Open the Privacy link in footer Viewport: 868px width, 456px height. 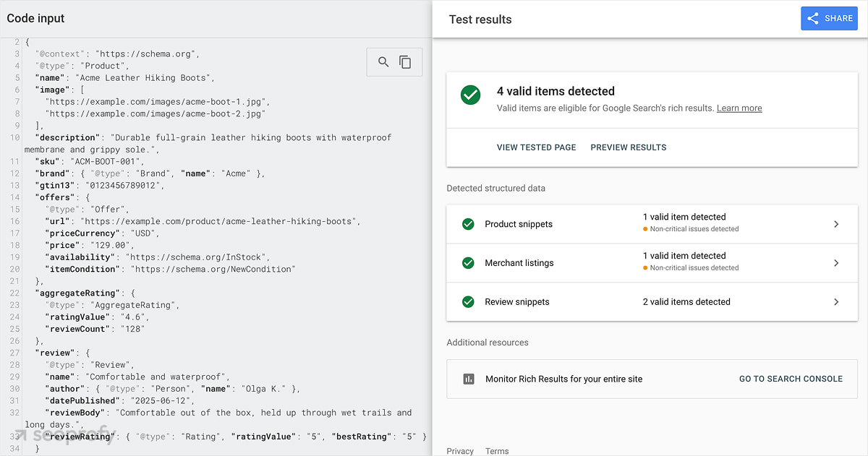tap(460, 451)
